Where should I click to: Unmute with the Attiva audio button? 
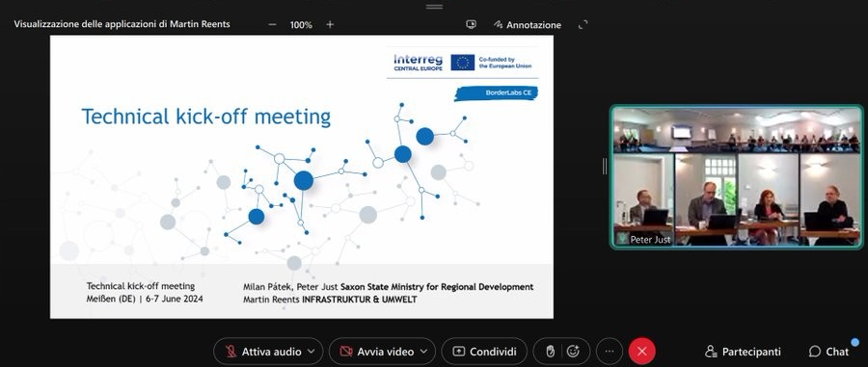coord(263,352)
